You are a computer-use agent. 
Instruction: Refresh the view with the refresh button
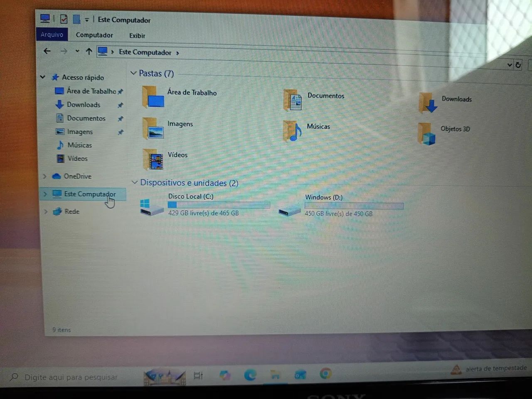[x=518, y=65]
